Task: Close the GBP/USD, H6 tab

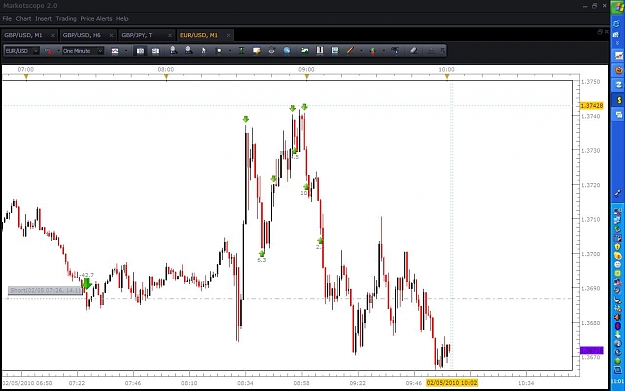Action: 111,35
